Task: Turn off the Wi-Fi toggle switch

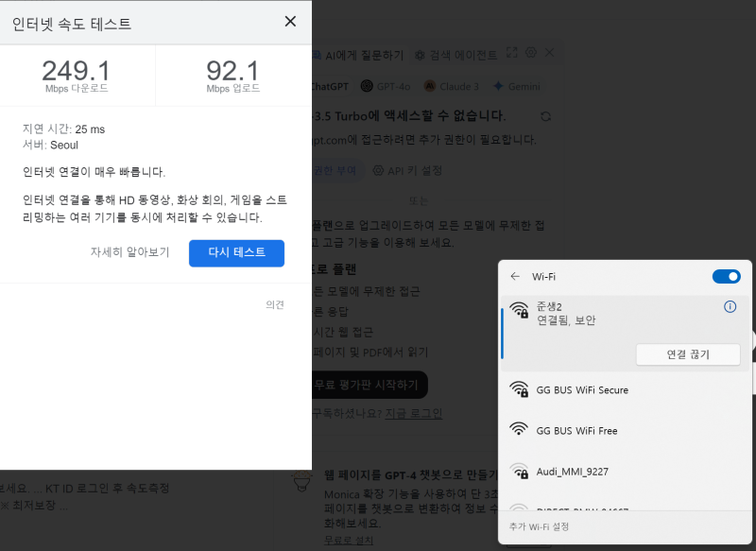Action: coord(726,277)
